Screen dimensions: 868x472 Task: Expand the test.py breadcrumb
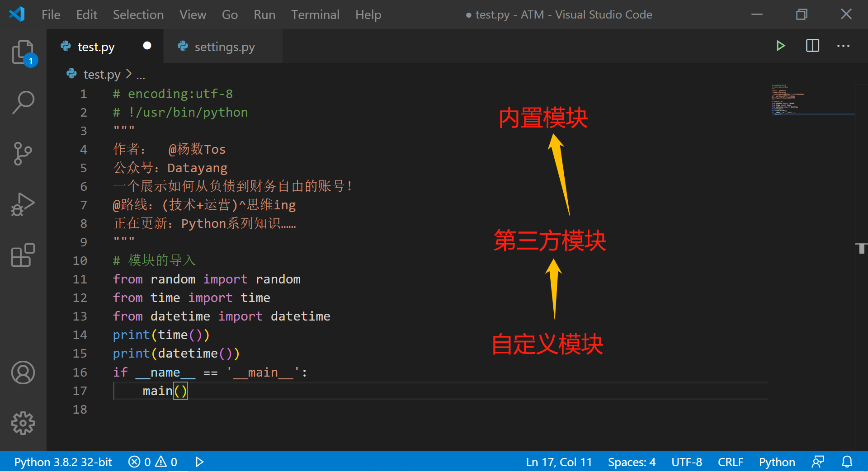pos(101,74)
